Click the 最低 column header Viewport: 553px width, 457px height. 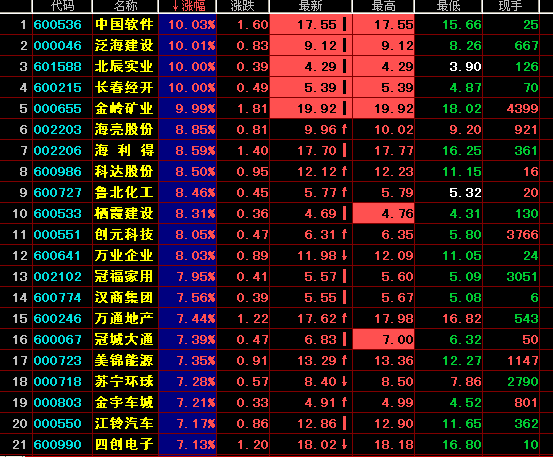448,6
